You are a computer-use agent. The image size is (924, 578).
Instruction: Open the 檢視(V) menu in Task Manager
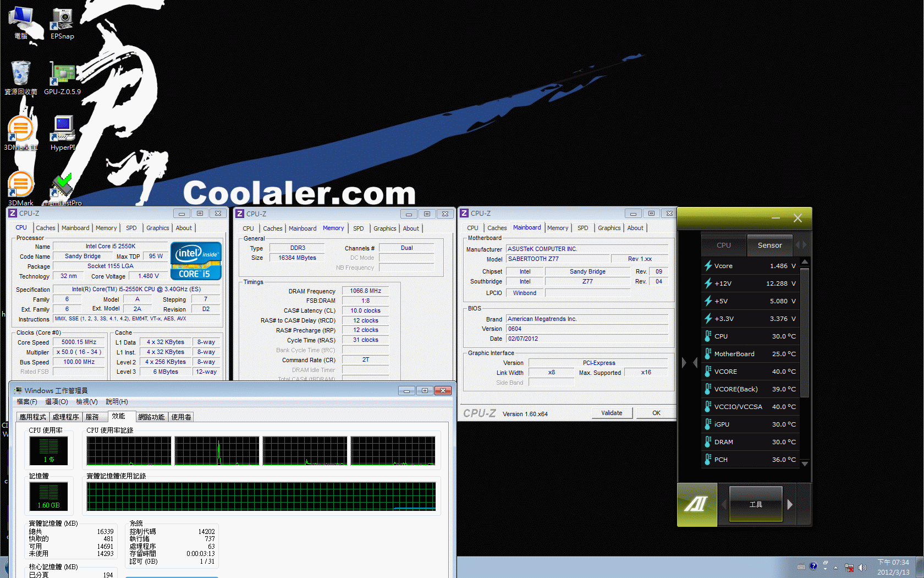(x=87, y=402)
